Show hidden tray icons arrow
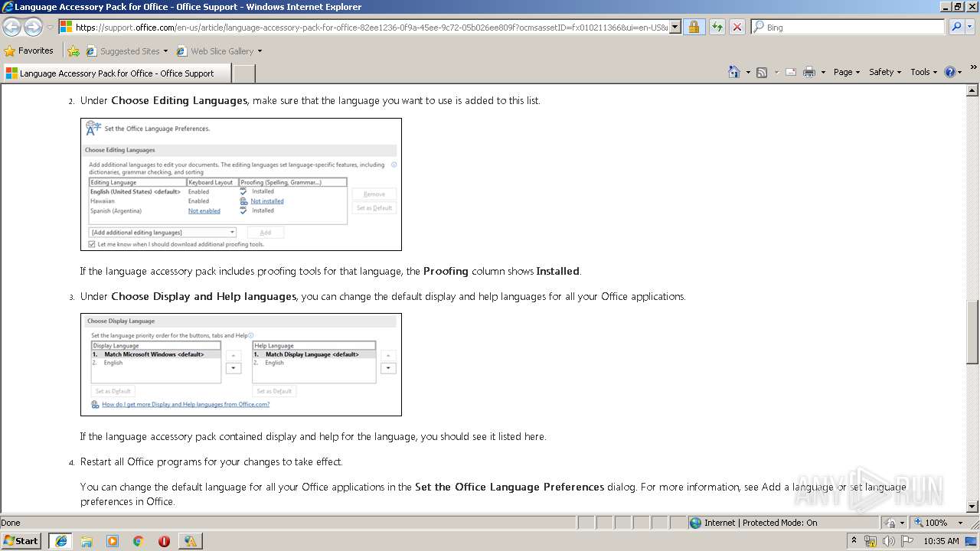 pos(854,541)
